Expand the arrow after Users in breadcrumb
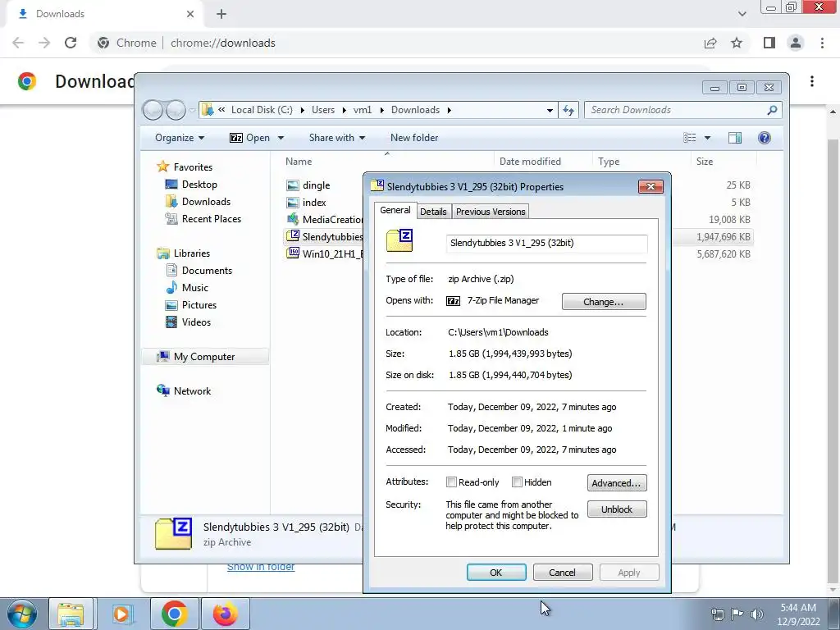 point(344,110)
